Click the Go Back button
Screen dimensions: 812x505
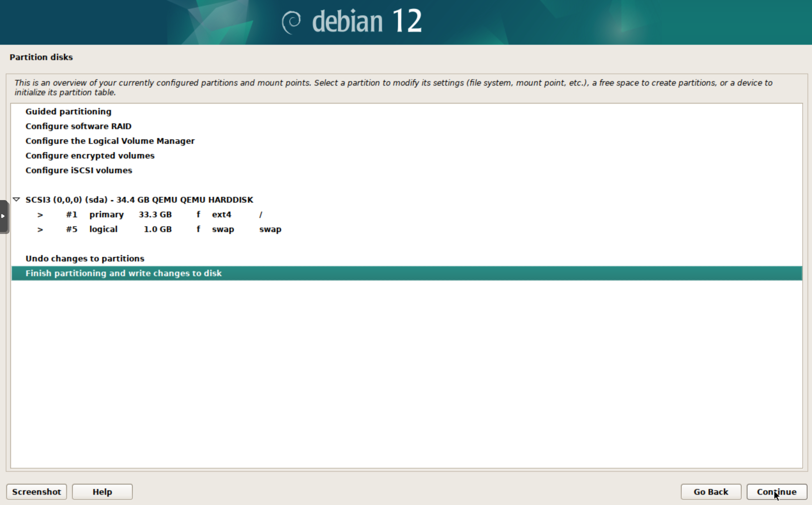(711, 492)
